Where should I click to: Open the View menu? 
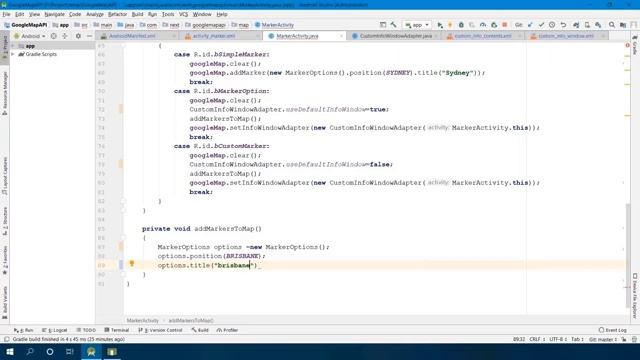coord(34,14)
